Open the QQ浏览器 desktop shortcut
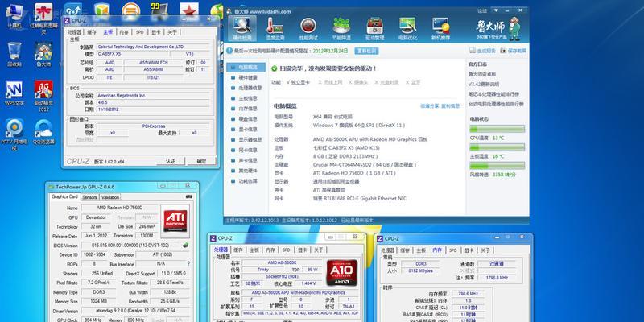This screenshot has height=322, width=644. click(x=43, y=132)
